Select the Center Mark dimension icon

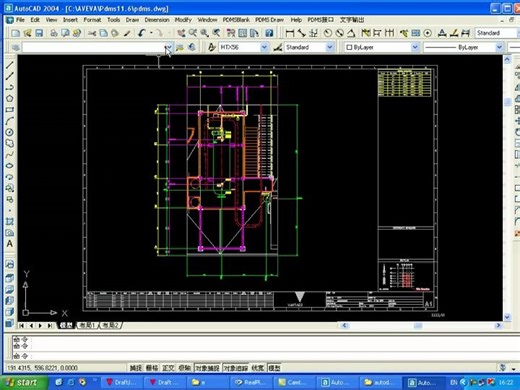[x=428, y=33]
